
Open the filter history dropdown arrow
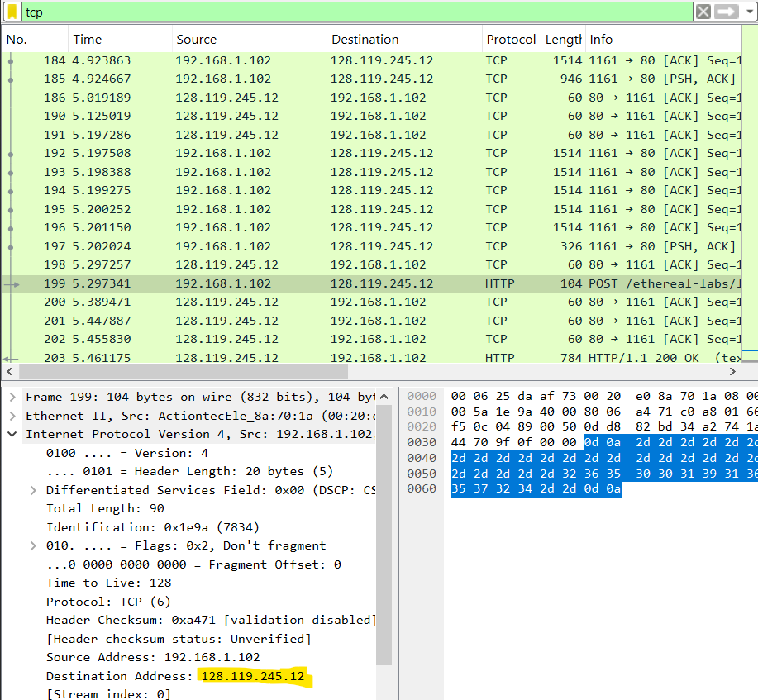click(x=750, y=12)
